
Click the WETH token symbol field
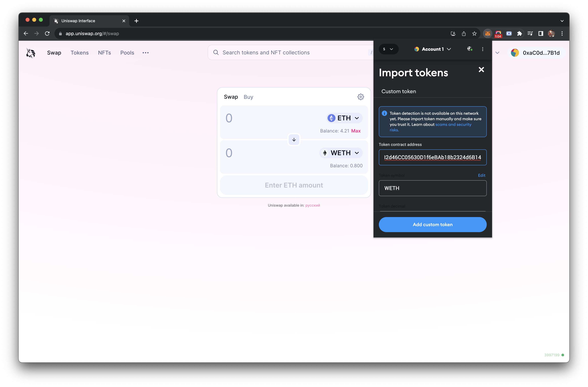(433, 188)
